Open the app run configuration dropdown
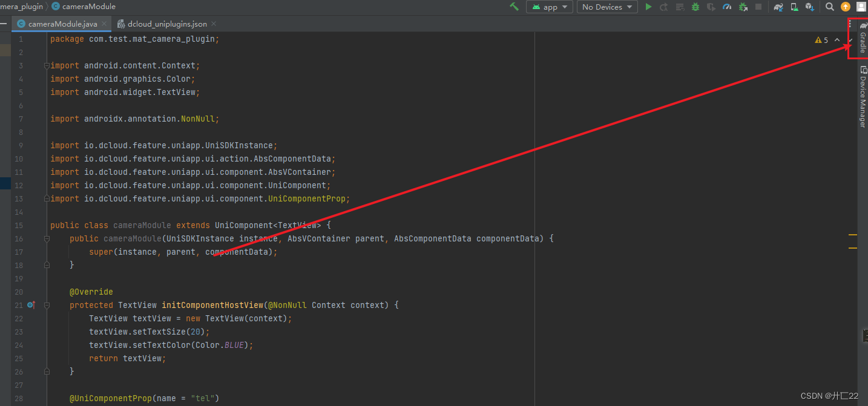Viewport: 868px width, 406px height. pos(550,7)
